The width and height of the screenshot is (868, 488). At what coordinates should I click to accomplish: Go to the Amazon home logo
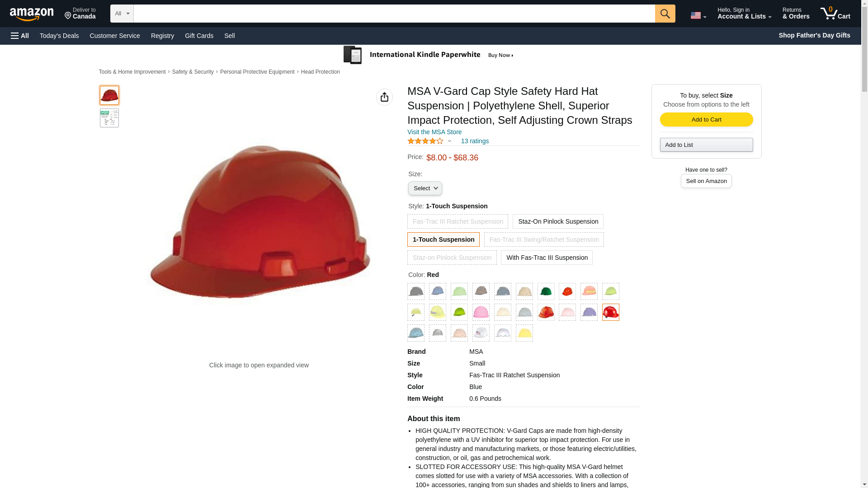(x=32, y=14)
